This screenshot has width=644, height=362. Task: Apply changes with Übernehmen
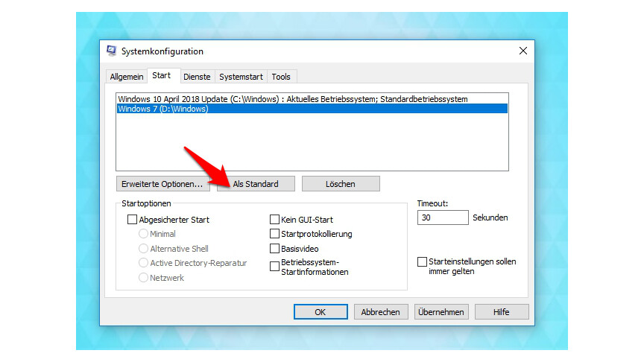coord(441,312)
